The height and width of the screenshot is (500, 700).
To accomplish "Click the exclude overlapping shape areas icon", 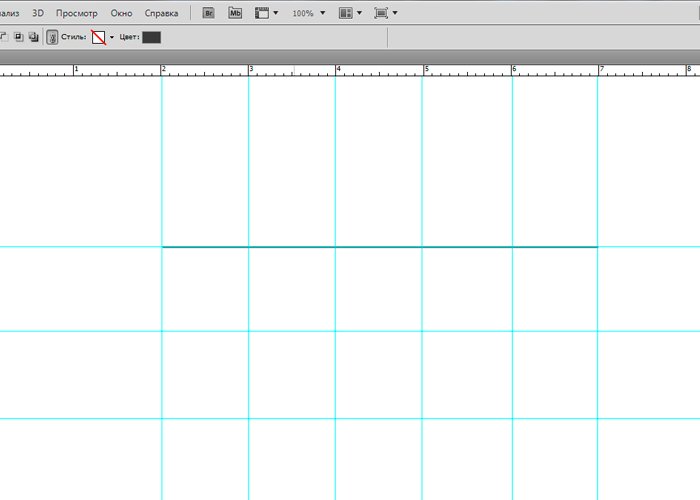I will point(33,37).
